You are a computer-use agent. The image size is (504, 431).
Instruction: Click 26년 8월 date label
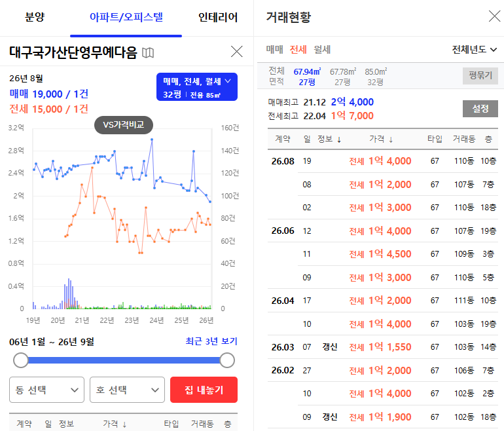pos(26,78)
